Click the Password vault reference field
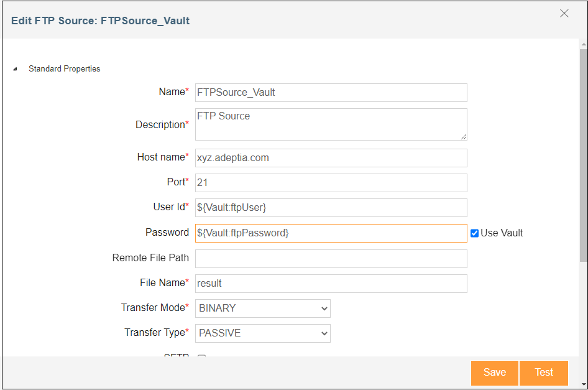This screenshot has width=588, height=390. point(331,233)
